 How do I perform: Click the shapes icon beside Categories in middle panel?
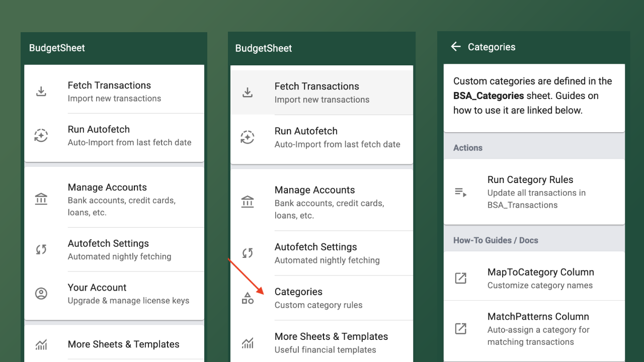pos(248,298)
